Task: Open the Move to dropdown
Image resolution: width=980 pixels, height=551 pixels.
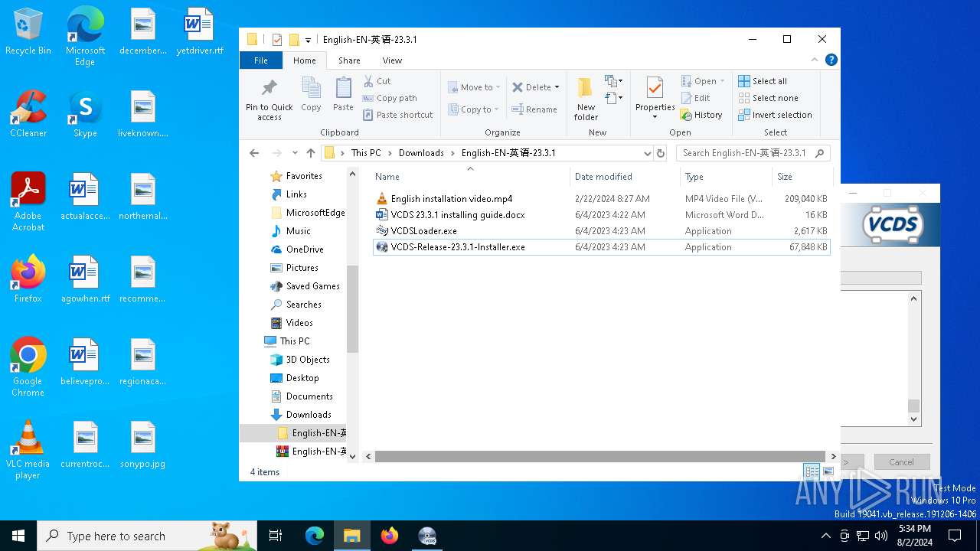Action: pos(474,87)
